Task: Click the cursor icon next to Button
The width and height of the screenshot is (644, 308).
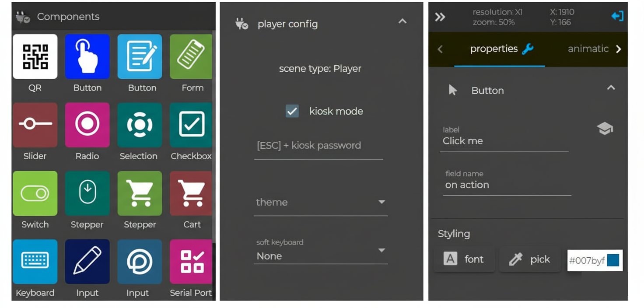Action: (x=453, y=90)
